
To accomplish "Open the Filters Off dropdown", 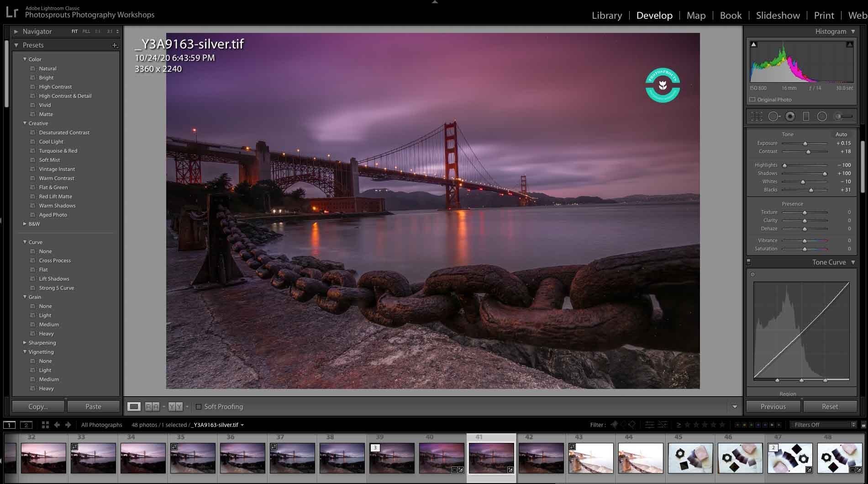I will [x=824, y=425].
